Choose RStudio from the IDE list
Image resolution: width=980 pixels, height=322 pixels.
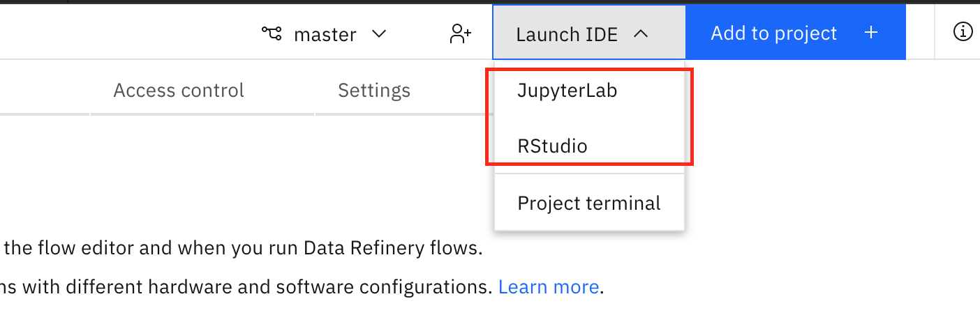[x=589, y=146]
